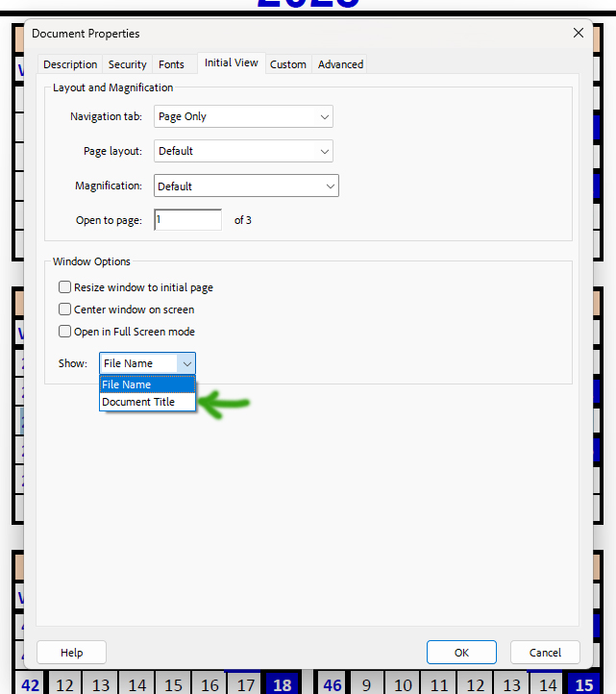Go to the Fonts tab
The width and height of the screenshot is (616, 694).
(x=171, y=64)
